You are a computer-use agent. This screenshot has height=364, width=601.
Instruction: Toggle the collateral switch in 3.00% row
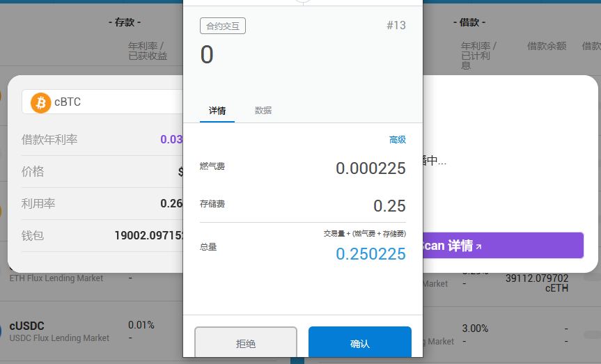click(x=592, y=335)
